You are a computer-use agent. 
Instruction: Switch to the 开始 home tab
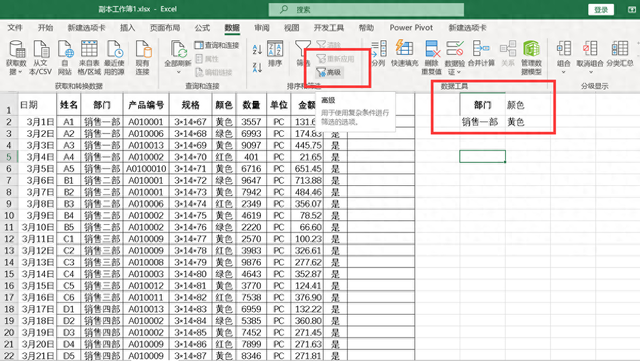(x=45, y=28)
